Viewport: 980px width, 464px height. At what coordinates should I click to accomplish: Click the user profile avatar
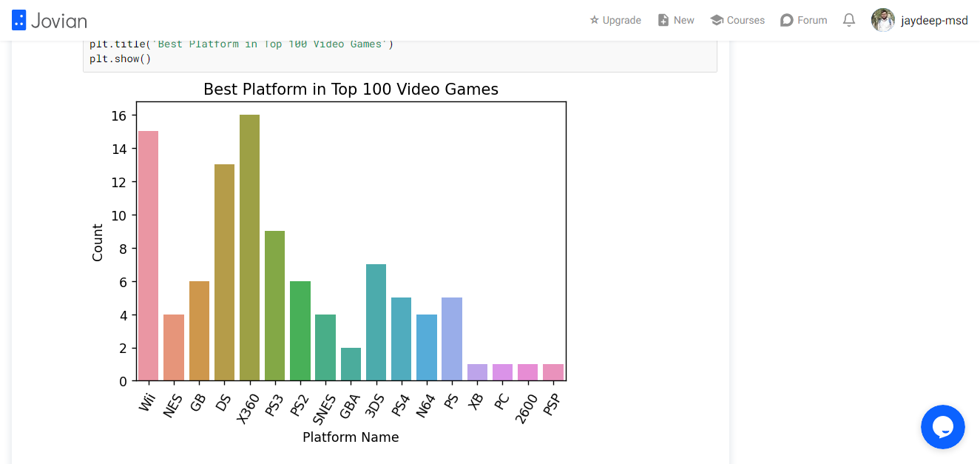tap(883, 20)
